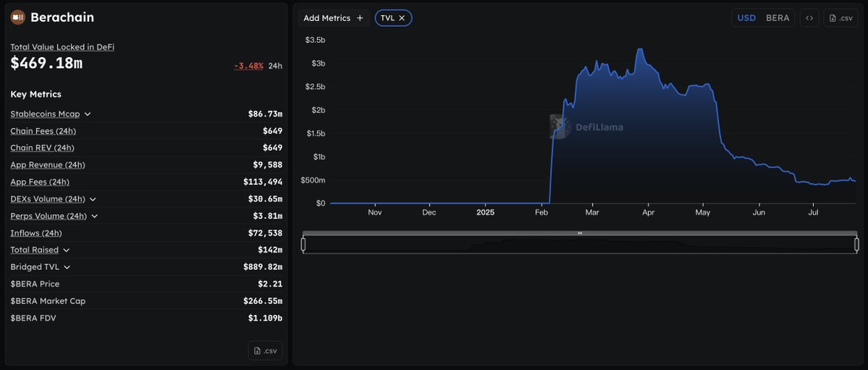
Task: Switch chart denomination to BERA
Action: click(778, 18)
